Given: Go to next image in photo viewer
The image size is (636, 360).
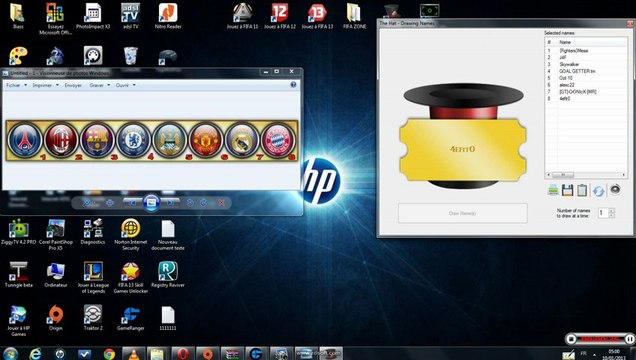Looking at the screenshot, I should [x=170, y=202].
